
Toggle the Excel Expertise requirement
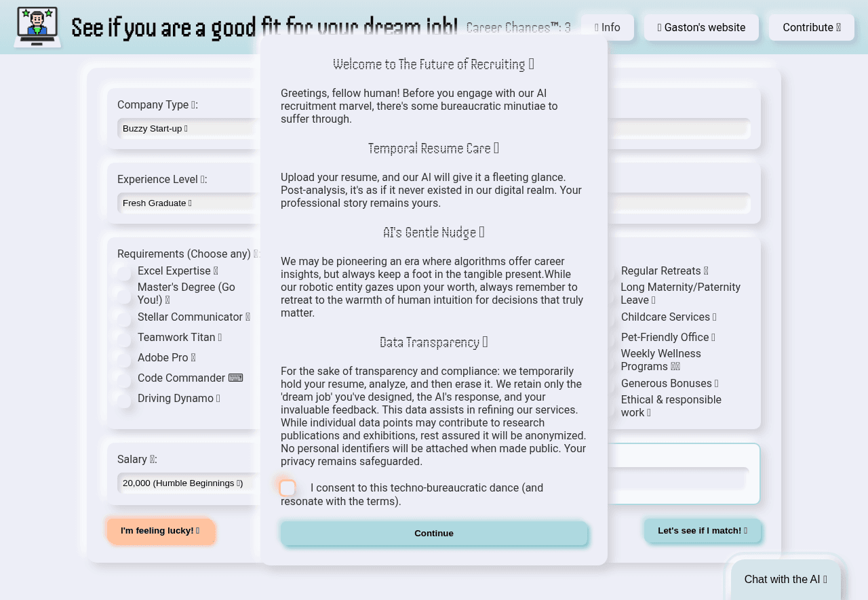[123, 273]
